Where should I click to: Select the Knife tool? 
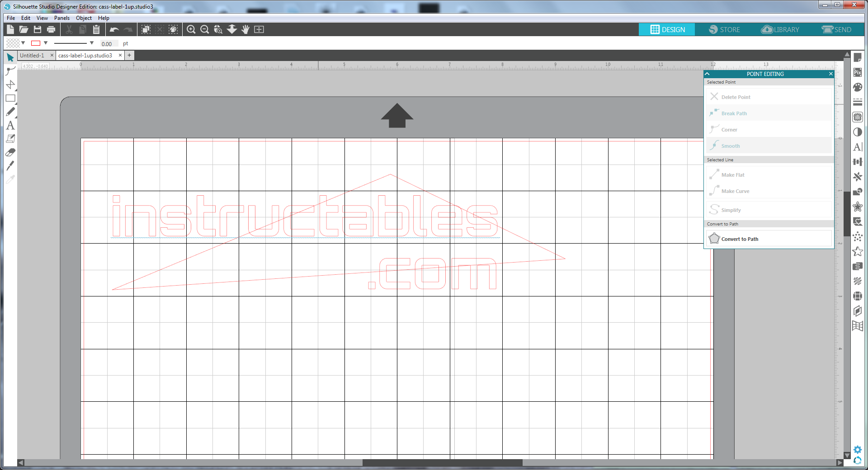(10, 166)
